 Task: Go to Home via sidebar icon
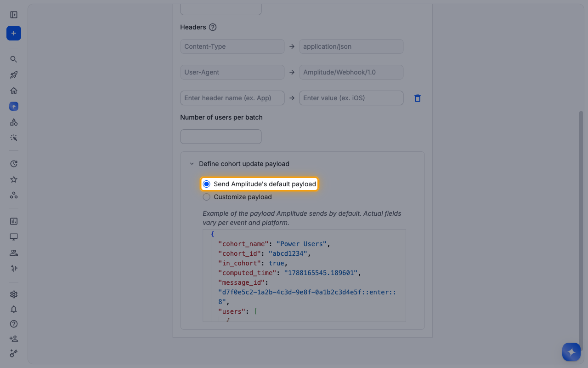[14, 91]
